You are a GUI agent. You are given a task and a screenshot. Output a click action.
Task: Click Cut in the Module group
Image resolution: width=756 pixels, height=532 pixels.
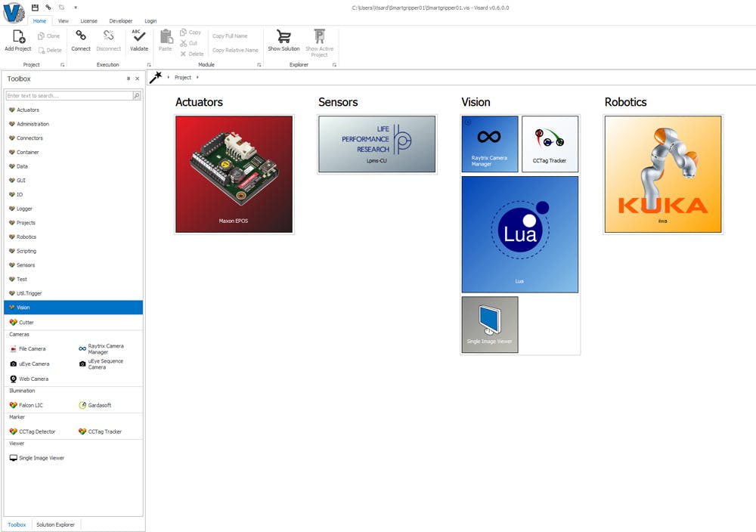(x=188, y=43)
